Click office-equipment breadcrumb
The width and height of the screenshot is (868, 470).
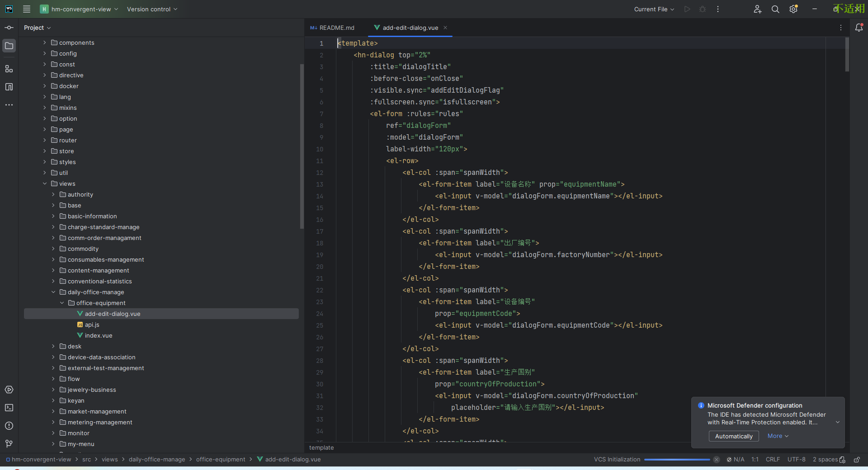coord(221,460)
